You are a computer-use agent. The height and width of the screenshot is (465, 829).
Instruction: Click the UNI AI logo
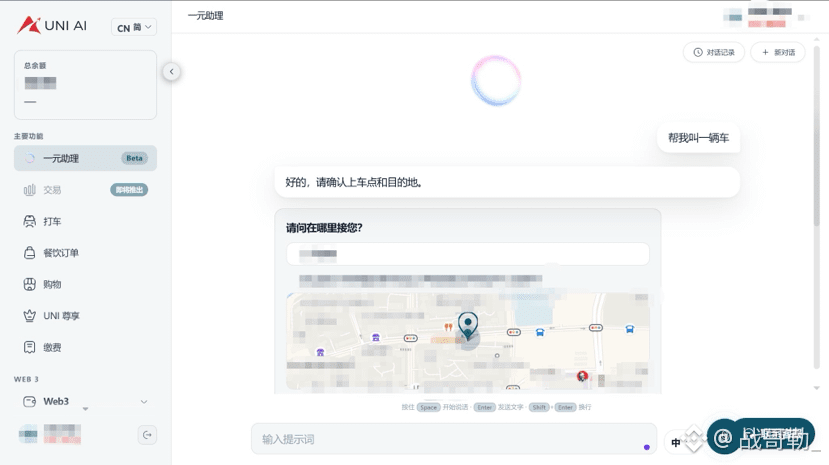[51, 25]
